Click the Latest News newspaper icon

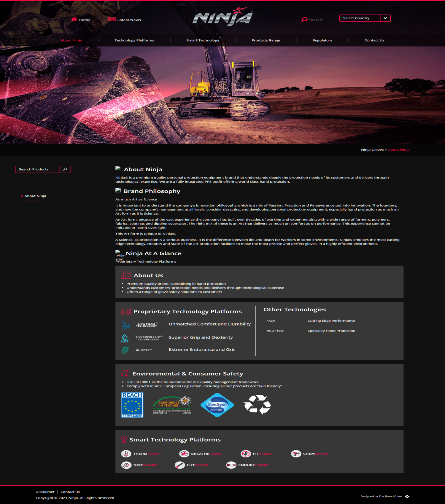[x=112, y=19]
